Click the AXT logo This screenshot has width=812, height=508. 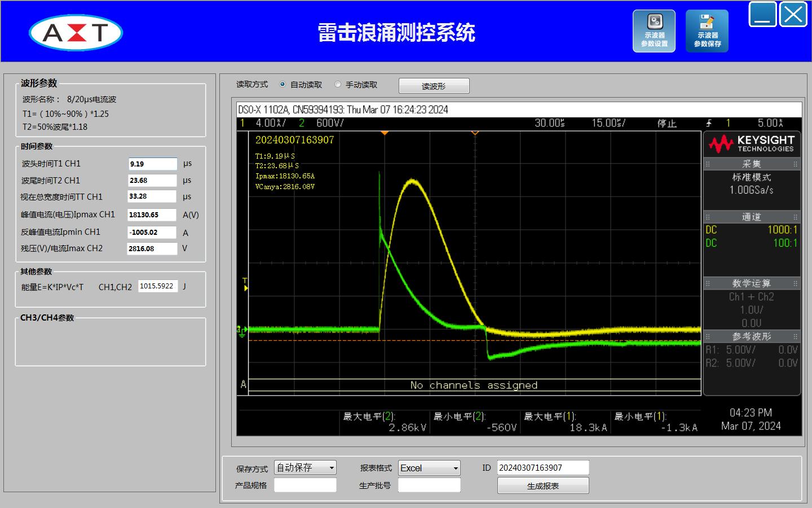click(x=76, y=33)
